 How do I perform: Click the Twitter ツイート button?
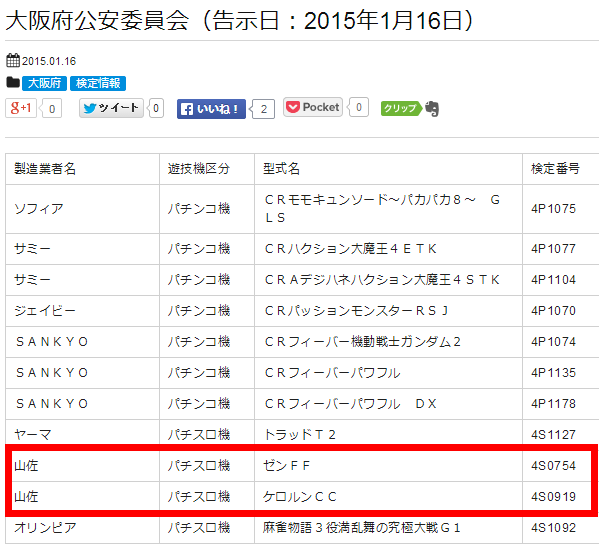111,108
